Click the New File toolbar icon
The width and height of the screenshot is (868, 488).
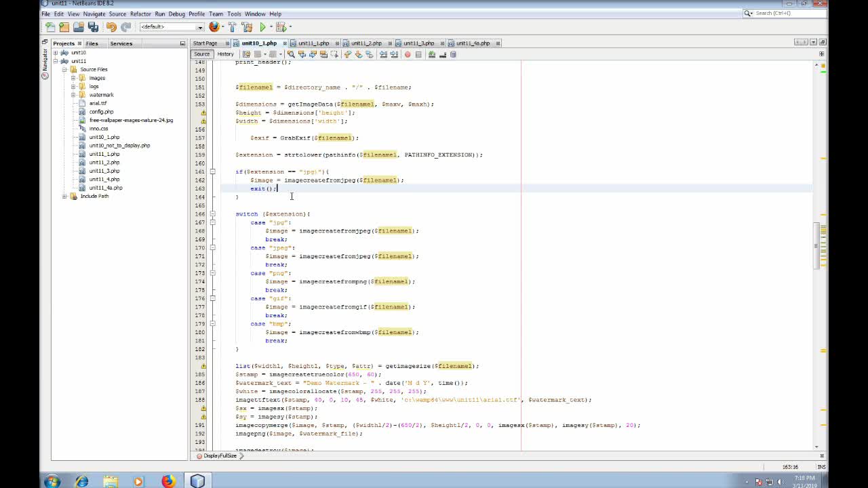coord(50,27)
